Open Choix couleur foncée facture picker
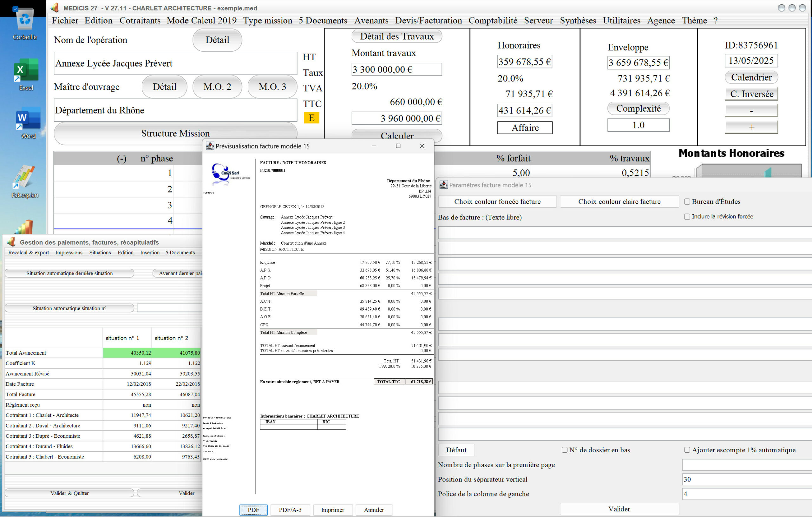The width and height of the screenshot is (812, 517). pyautogui.click(x=497, y=202)
